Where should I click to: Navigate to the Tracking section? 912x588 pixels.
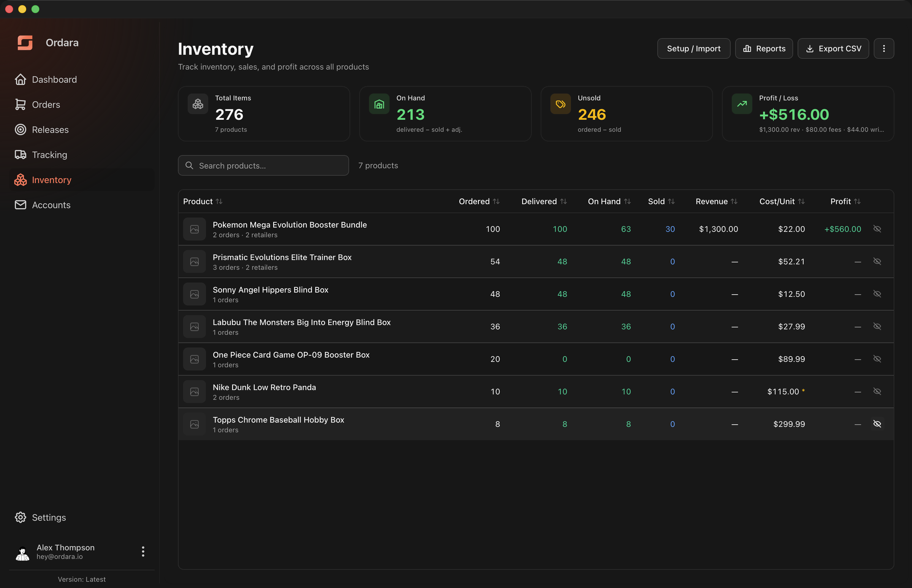pos(82,155)
